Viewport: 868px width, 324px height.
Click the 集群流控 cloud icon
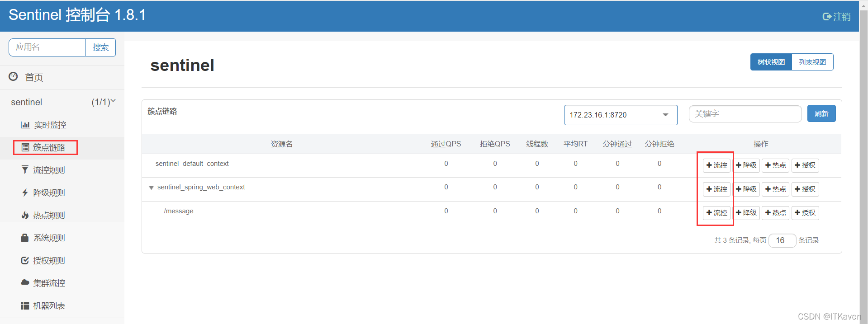(25, 282)
